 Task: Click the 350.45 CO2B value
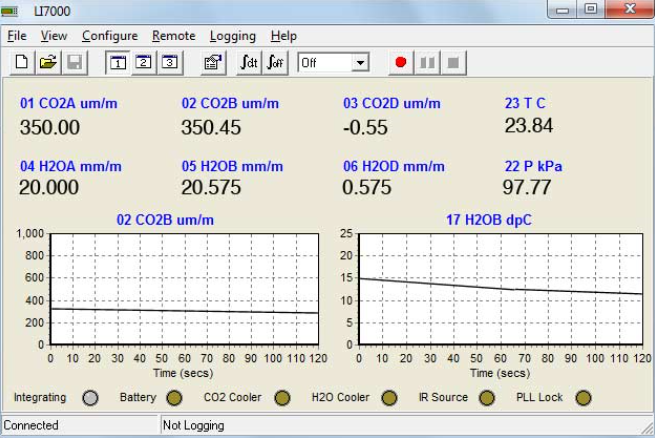pyautogui.click(x=211, y=127)
